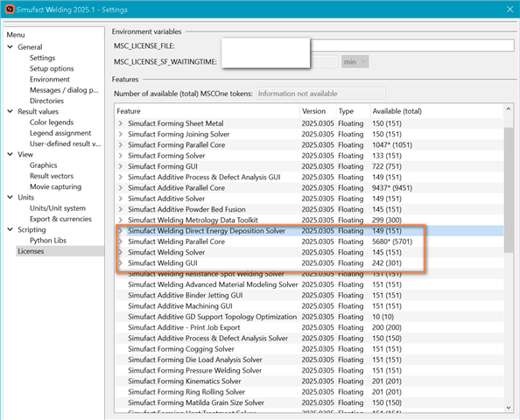This screenshot has width=520, height=420.
Task: Click the 5680* (5701) availability cell
Action: [x=392, y=241]
